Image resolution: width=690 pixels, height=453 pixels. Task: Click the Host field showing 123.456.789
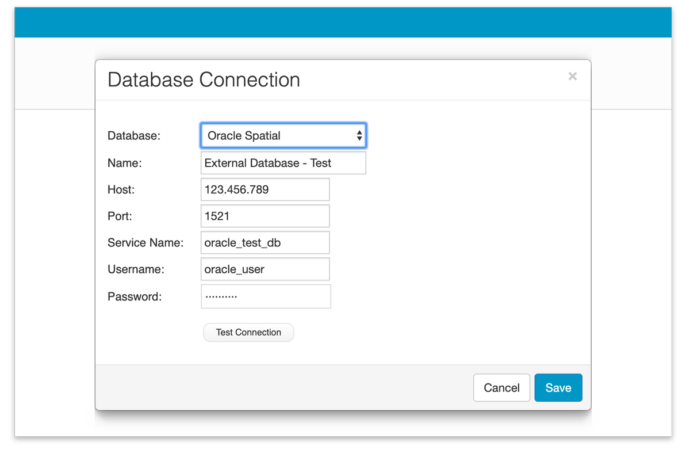pos(265,190)
